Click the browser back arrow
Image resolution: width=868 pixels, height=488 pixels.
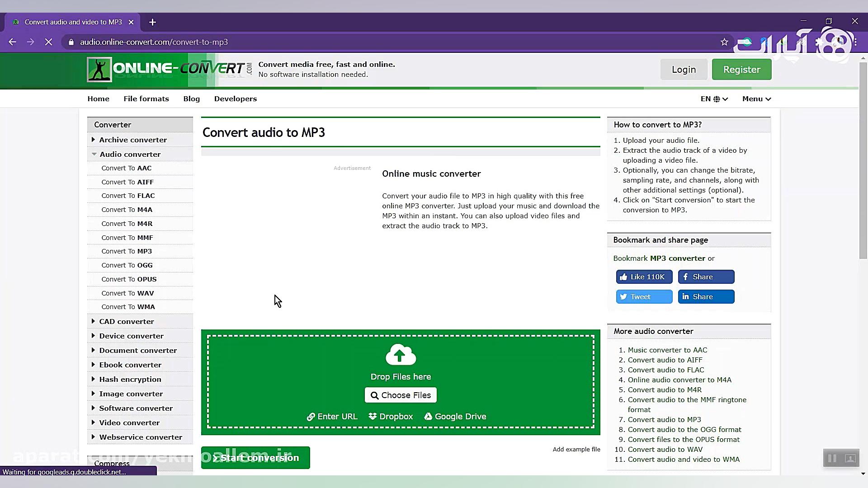12,42
